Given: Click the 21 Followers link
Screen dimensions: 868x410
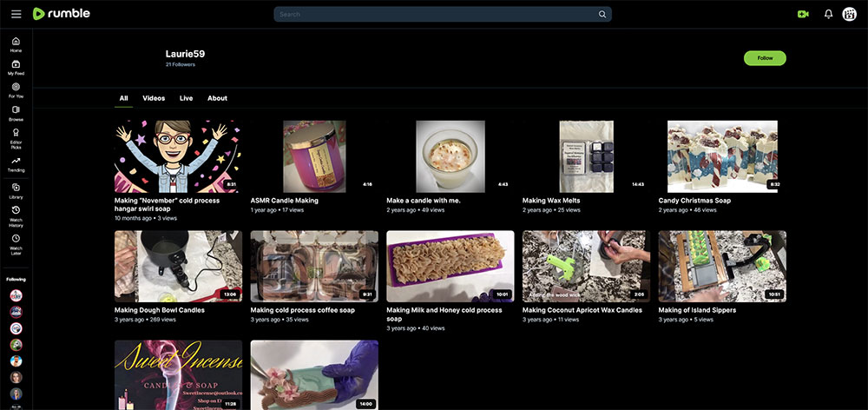Looking at the screenshot, I should click(180, 65).
